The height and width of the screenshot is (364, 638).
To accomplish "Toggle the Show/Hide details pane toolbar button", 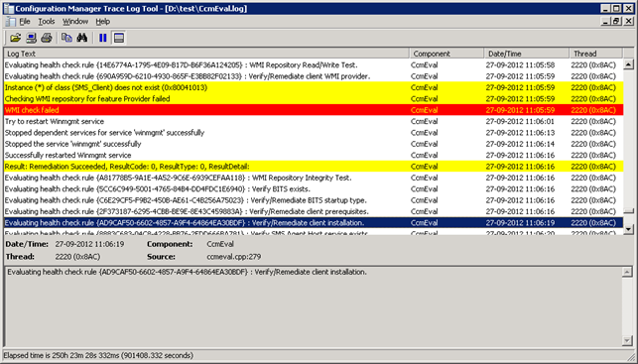I will pyautogui.click(x=119, y=38).
